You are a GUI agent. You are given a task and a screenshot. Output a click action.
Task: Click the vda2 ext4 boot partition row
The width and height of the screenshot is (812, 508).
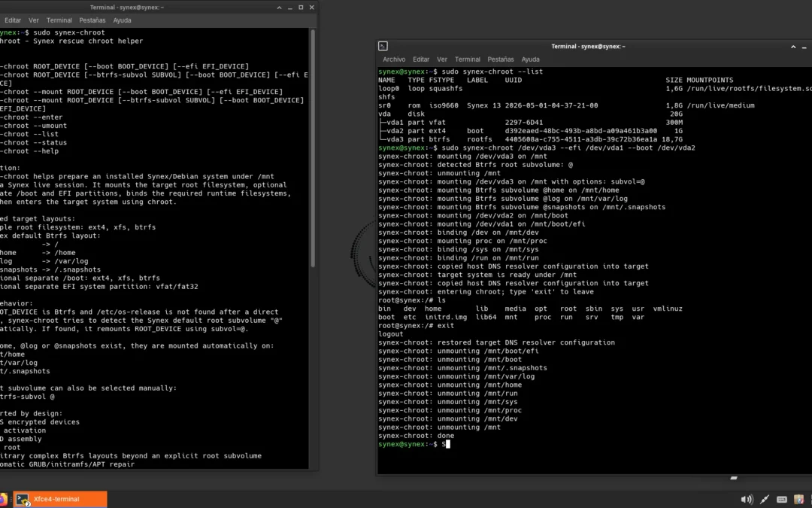coord(530,131)
